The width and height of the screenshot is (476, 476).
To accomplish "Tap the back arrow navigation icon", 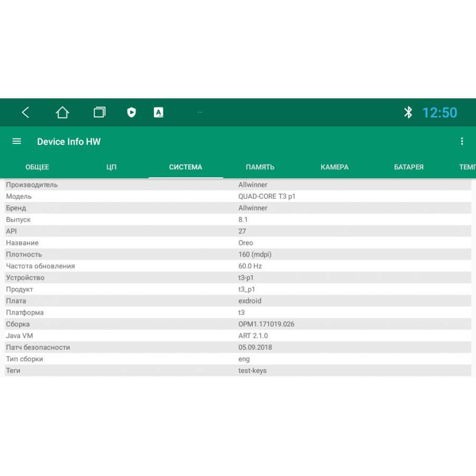I will click(x=25, y=113).
